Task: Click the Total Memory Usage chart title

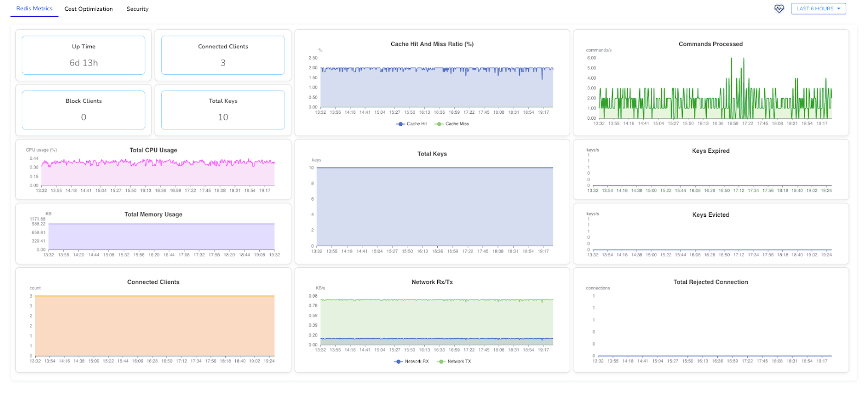Action: coord(154,215)
